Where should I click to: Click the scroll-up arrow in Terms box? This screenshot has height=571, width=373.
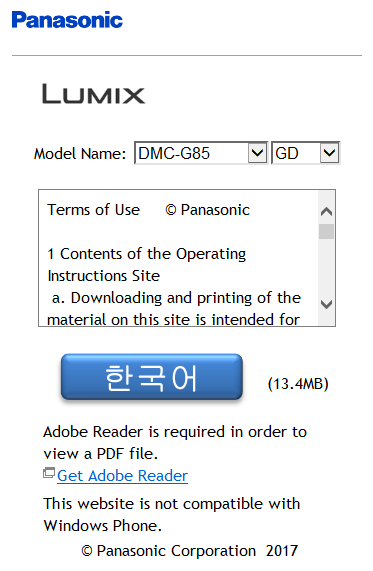pos(326,212)
